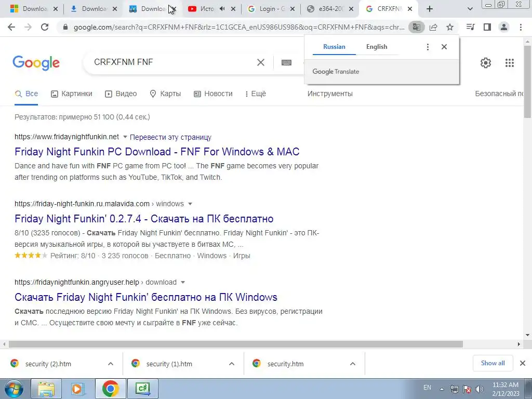Click the vertical scrollbar thumb
532x399 pixels.
point(527,82)
